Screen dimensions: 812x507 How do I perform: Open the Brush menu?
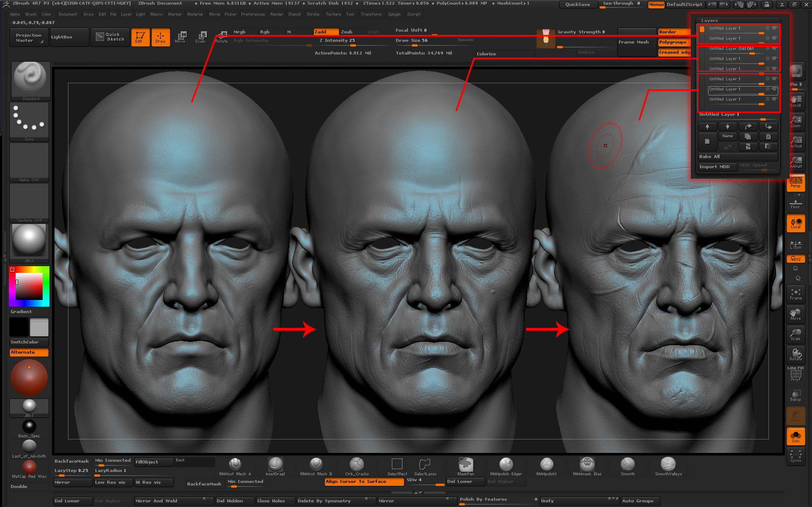tap(31, 14)
